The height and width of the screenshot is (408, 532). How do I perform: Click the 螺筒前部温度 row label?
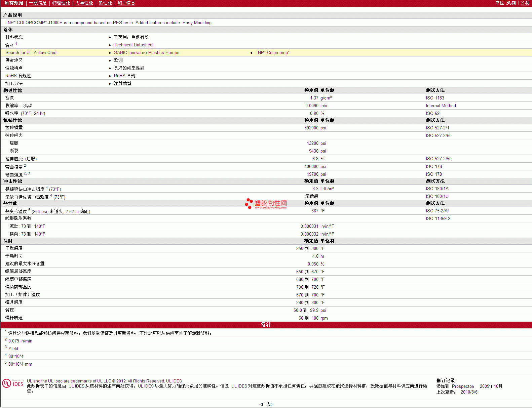click(x=18, y=287)
